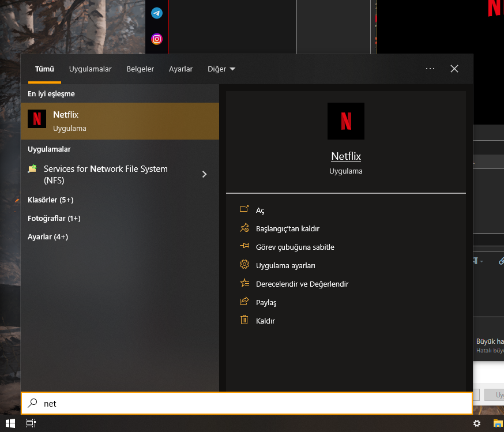
Task: Open Netflix from the best match result
Action: tap(119, 121)
